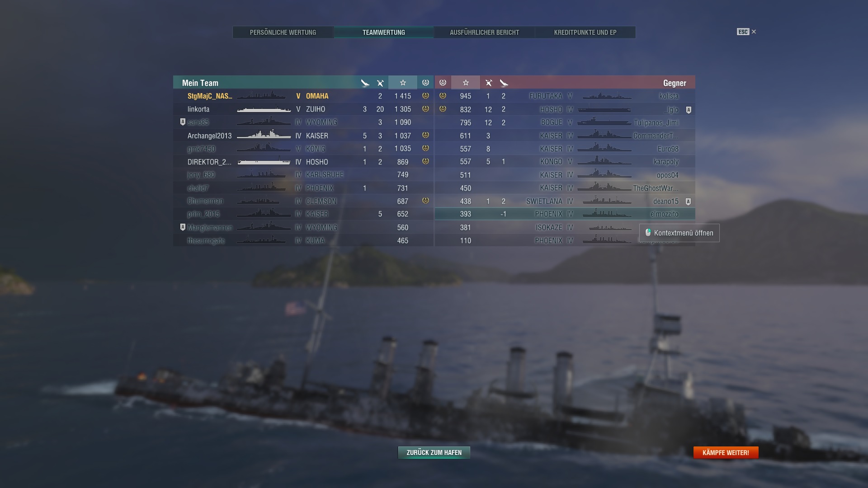Select the Teamwertung tab

pyautogui.click(x=384, y=33)
